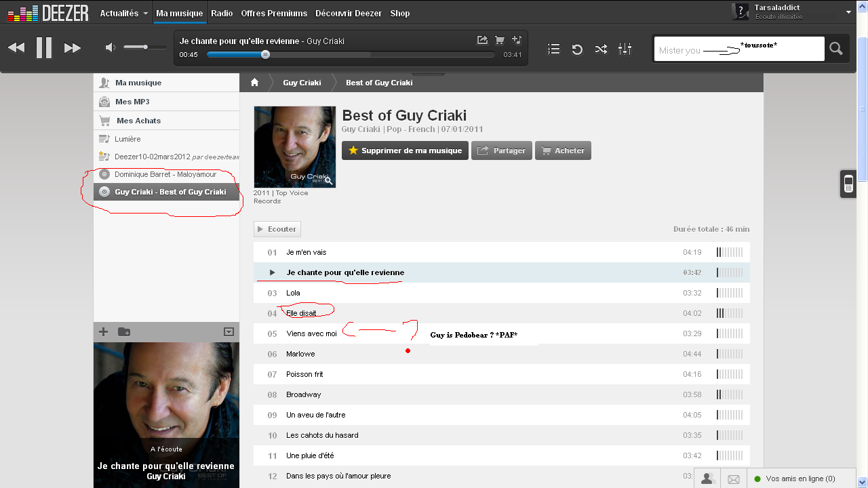The image size is (868, 488).
Task: Share the current track icon in player
Action: (482, 40)
